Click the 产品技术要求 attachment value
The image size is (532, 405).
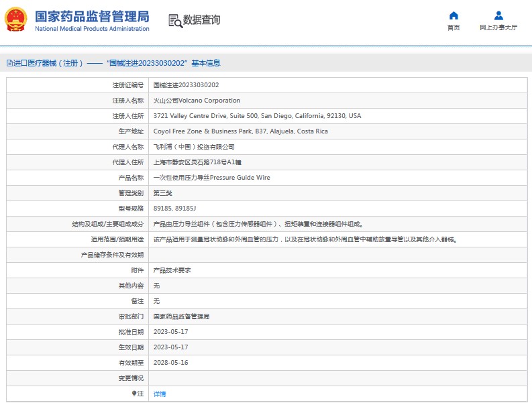coord(172,270)
